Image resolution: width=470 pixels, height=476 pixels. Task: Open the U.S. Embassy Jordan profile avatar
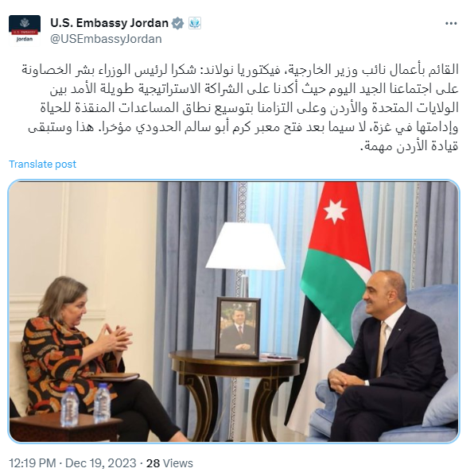pyautogui.click(x=25, y=31)
